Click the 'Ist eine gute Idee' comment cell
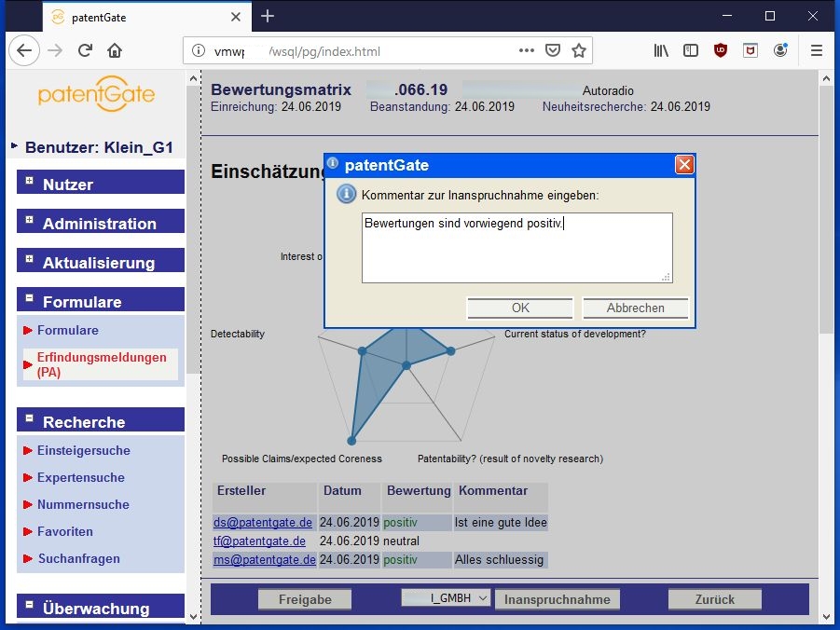The image size is (840, 630). pyautogui.click(x=501, y=522)
